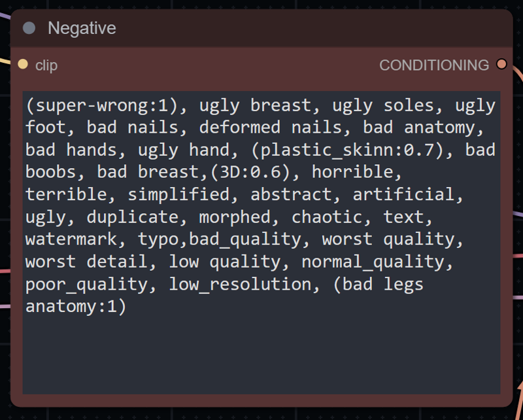Place cursor on "(super-wrong:1)" in prompt
The image size is (523, 420).
click(x=102, y=105)
